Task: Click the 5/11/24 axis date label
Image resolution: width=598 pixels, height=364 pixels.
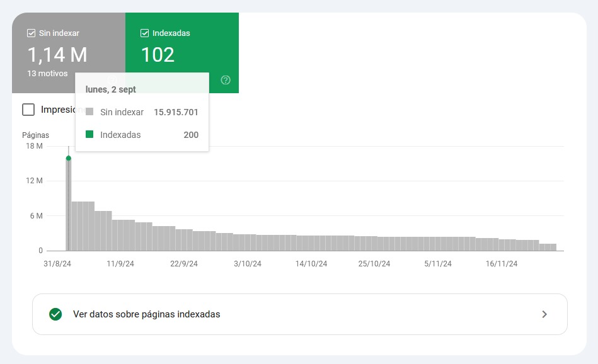Action: point(438,264)
